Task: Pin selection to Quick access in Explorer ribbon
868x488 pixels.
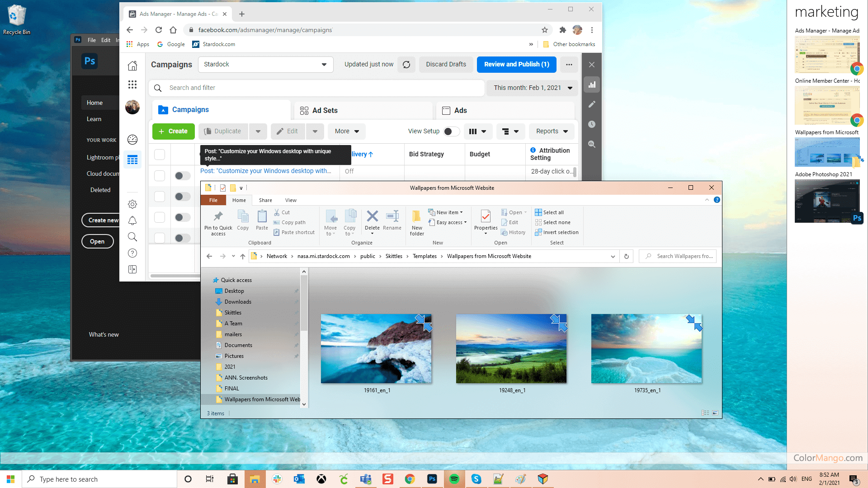Action: (218, 222)
